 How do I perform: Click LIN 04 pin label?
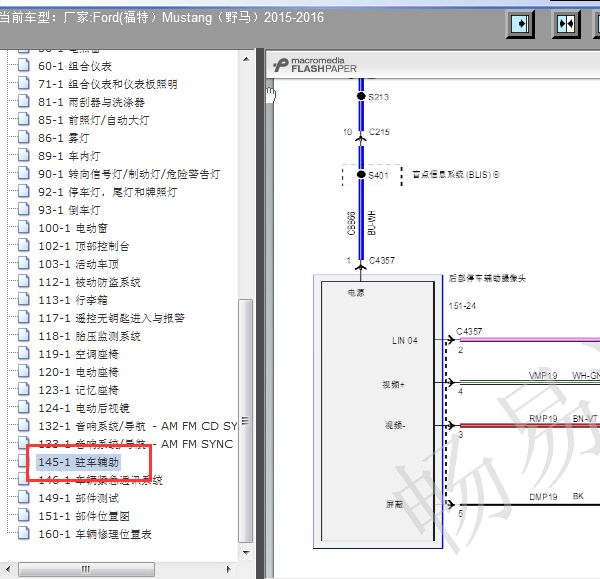tap(405, 341)
